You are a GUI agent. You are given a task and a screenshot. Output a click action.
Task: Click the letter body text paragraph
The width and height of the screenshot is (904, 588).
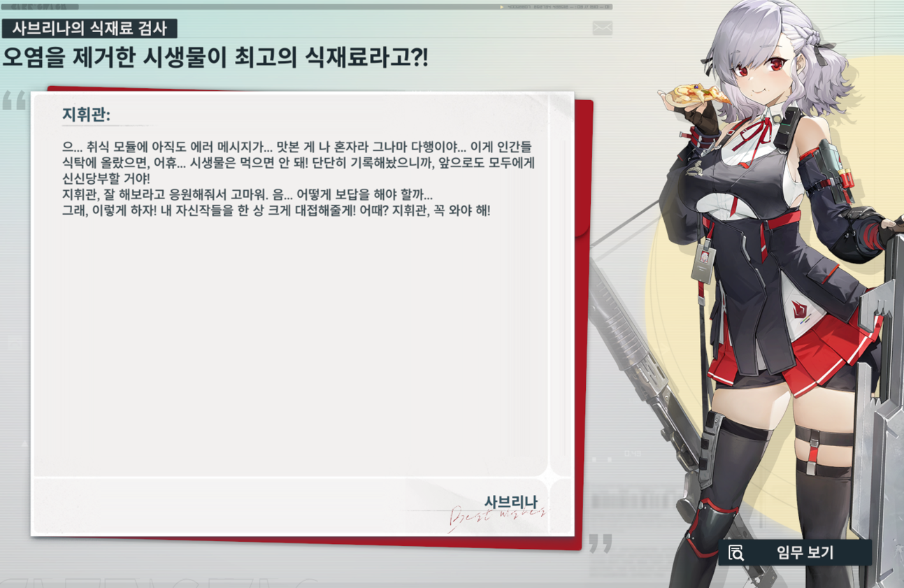[x=299, y=178]
